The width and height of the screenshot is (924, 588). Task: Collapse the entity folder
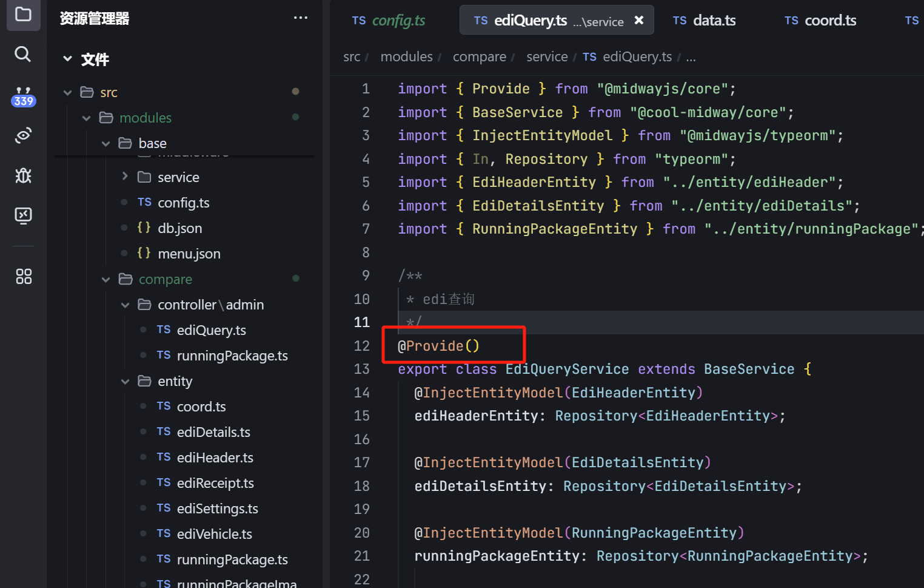click(x=126, y=381)
